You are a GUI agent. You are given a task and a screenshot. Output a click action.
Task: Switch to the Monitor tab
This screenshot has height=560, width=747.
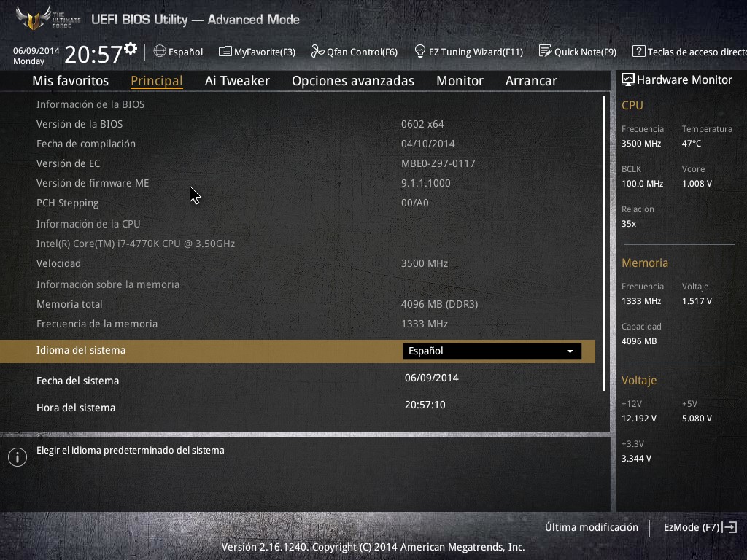coord(460,81)
